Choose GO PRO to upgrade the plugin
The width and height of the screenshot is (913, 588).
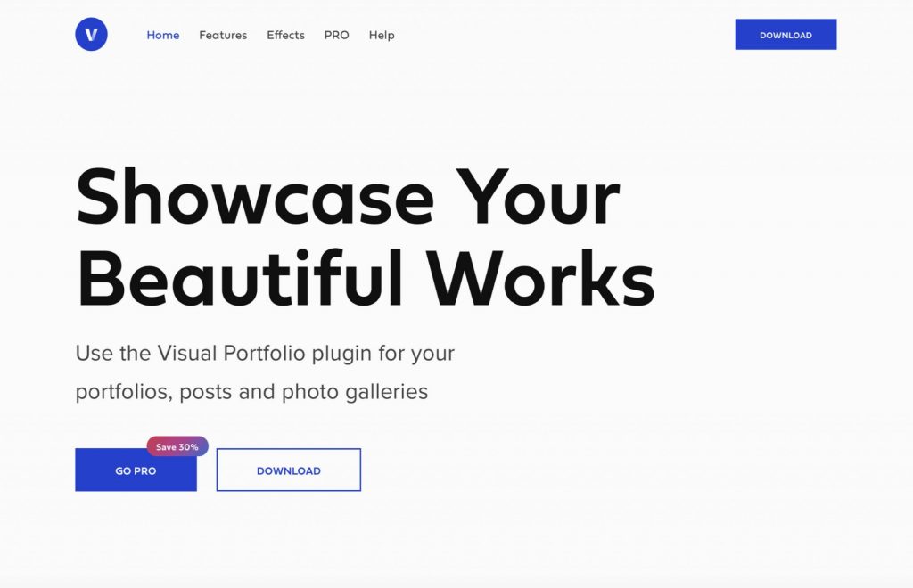(x=136, y=470)
